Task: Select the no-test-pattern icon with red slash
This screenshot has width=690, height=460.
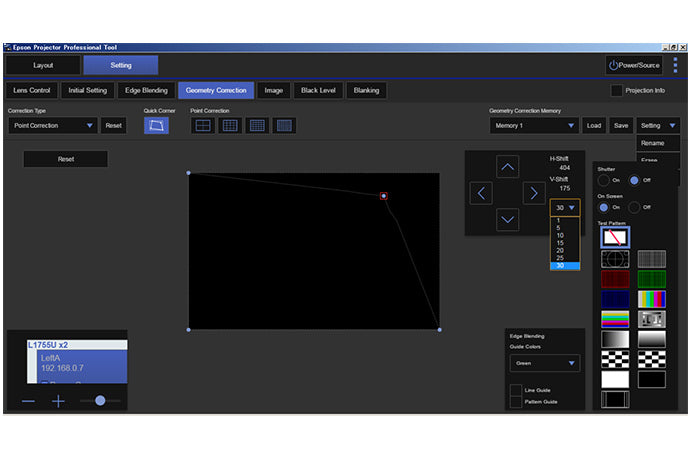Action: tap(615, 237)
